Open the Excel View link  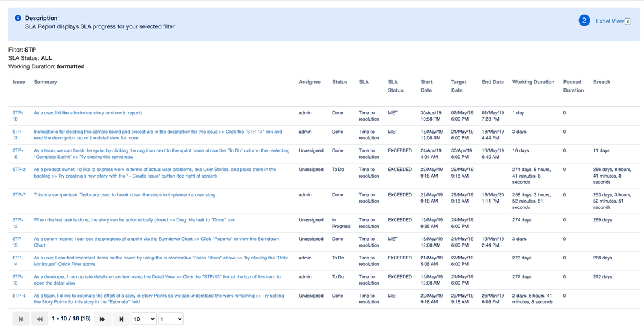coord(610,21)
